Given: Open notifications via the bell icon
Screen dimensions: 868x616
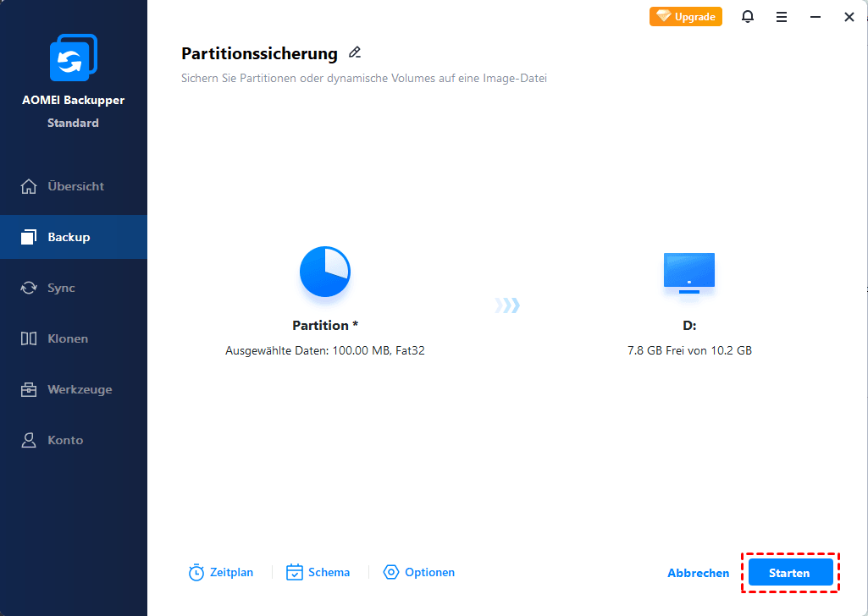Looking at the screenshot, I should (x=747, y=17).
